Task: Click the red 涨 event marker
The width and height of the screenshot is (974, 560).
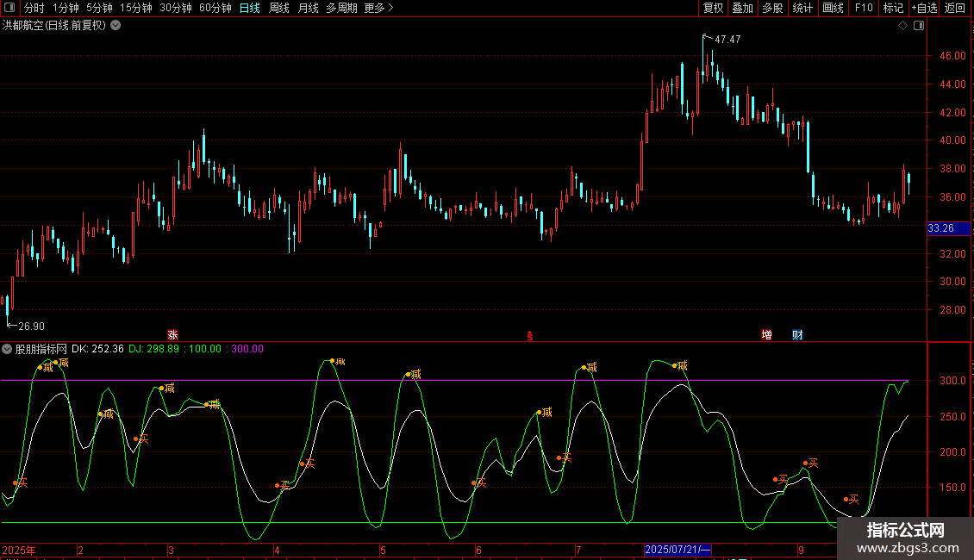Action: pos(172,335)
